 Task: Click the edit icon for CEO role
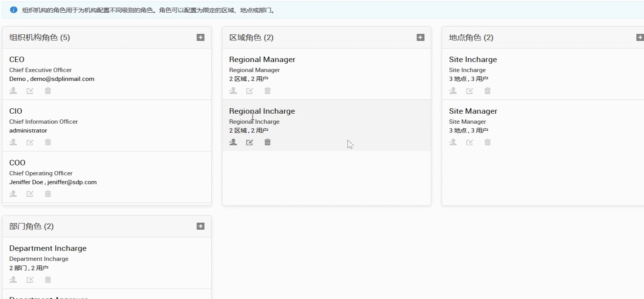(30, 91)
